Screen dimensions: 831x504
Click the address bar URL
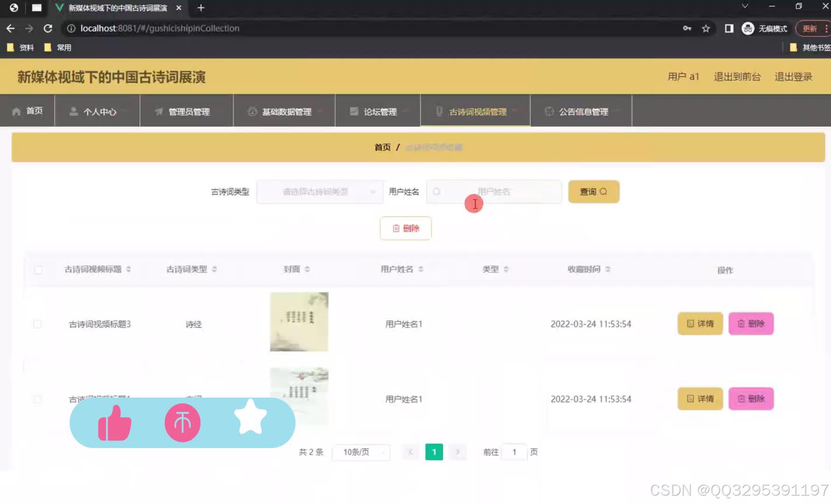click(x=160, y=28)
